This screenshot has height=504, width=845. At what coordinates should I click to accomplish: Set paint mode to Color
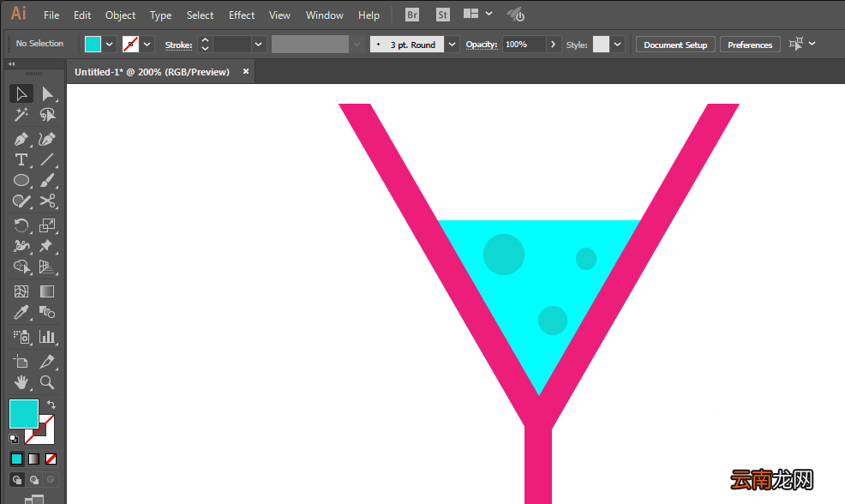[16, 459]
